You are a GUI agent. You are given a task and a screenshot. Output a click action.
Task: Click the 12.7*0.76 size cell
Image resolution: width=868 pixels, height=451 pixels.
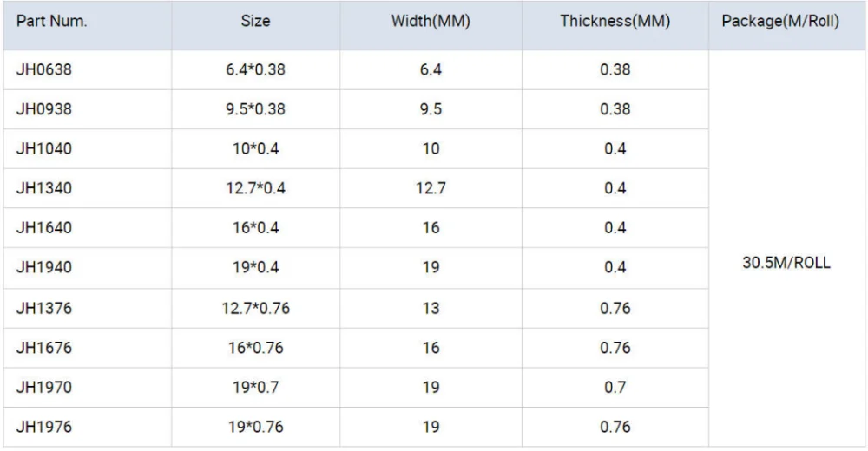coord(255,308)
